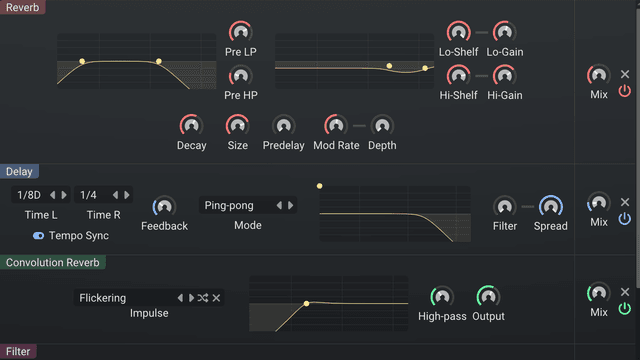Click the Delay filter graph node

[320, 186]
